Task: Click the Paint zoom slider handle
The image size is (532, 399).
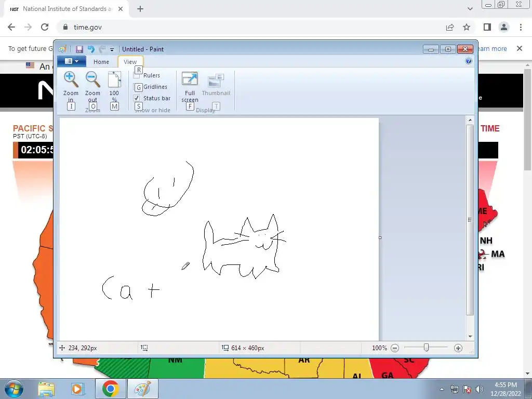Action: tap(426, 348)
